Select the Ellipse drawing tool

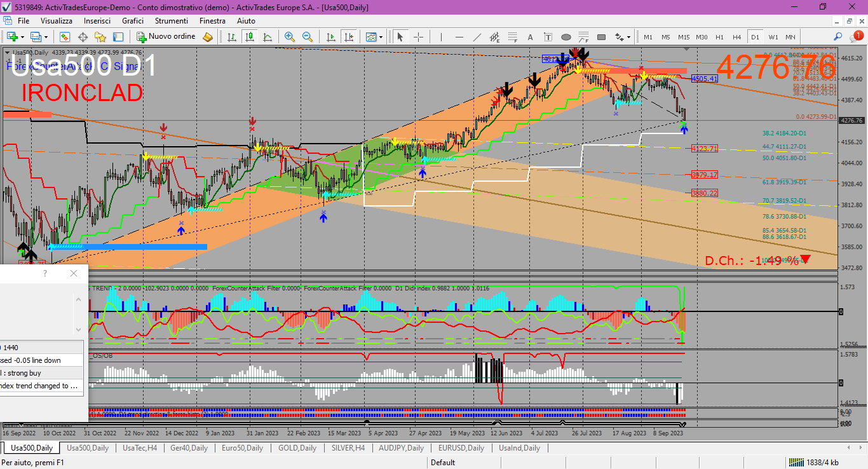566,37
